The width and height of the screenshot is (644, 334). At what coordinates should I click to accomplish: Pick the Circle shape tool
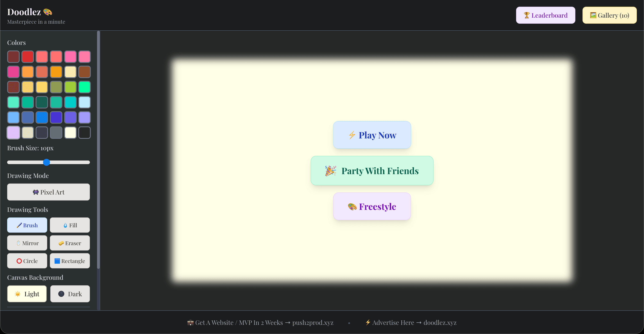pos(27,261)
